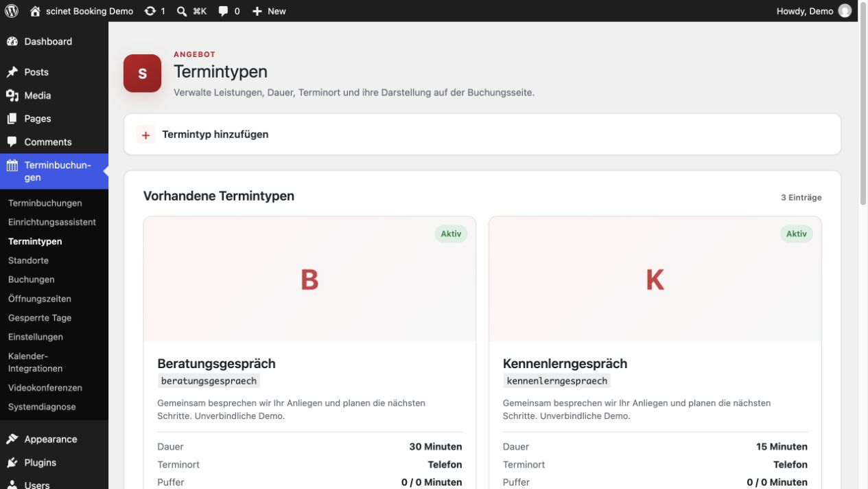Open Comments in the sidebar
Viewport: 868px width, 489px height.
[48, 142]
